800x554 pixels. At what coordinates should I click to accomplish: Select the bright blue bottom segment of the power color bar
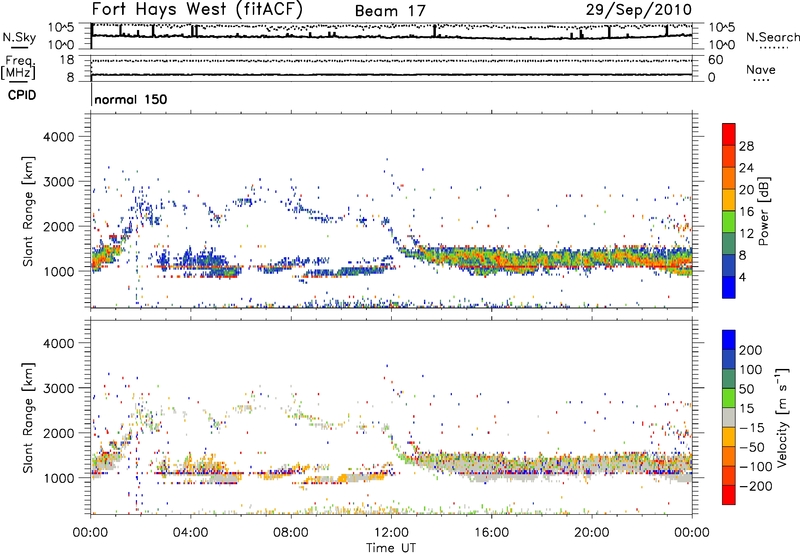[729, 288]
